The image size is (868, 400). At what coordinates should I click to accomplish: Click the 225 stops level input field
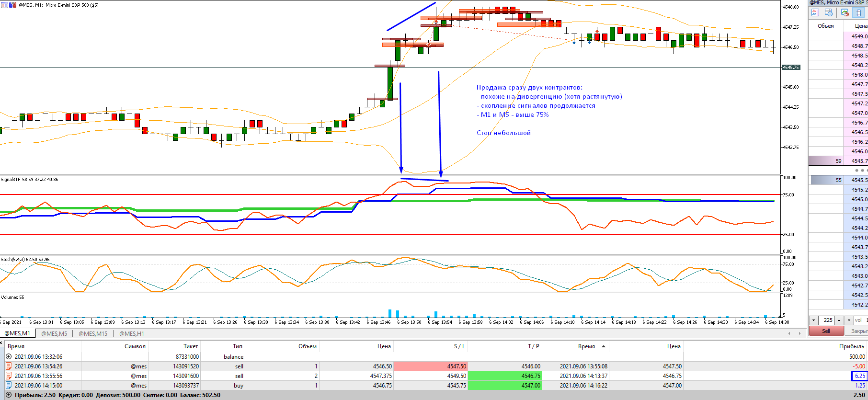(x=827, y=320)
